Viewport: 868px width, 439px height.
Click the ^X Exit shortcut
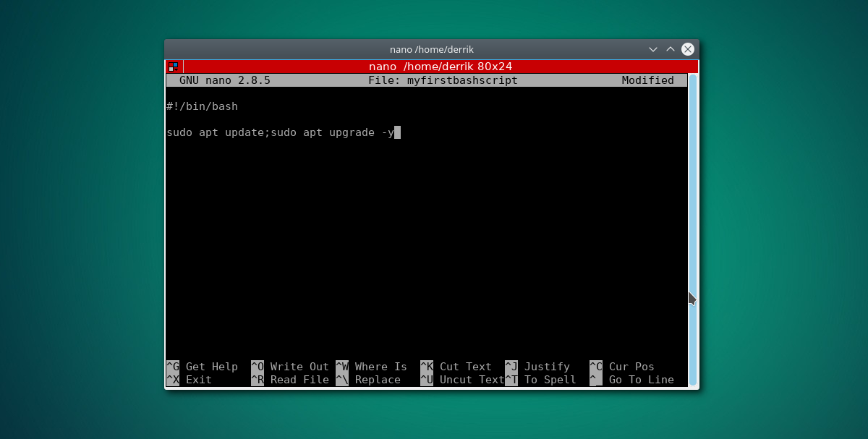[x=189, y=380]
